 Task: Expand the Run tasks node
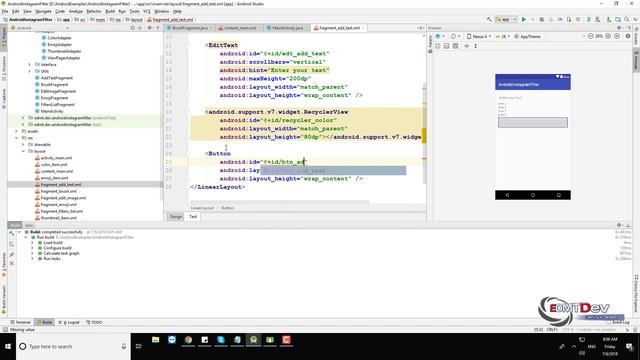[x=32, y=258]
